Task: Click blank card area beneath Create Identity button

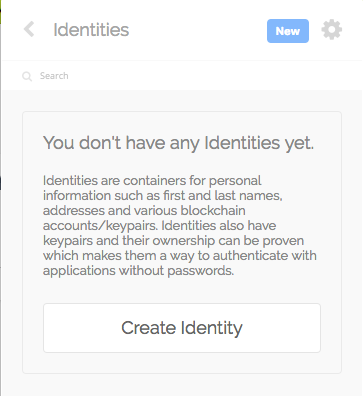Action: [x=182, y=363]
